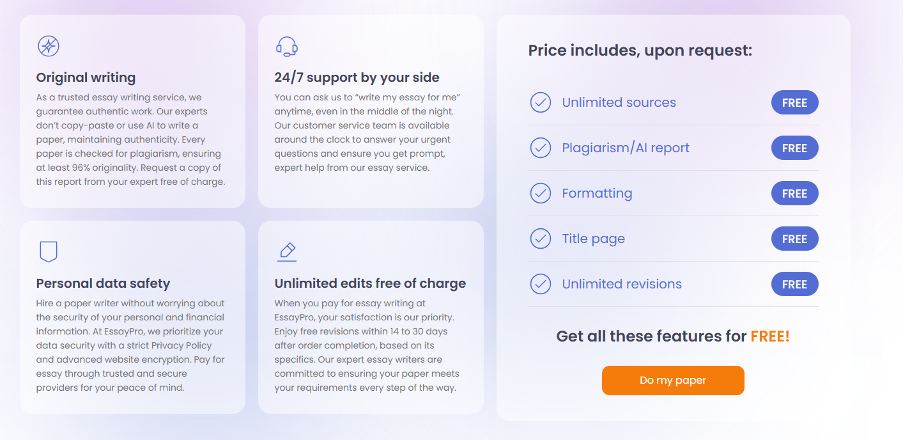Click the checkmark icon beside Plagiarism/AI report

tap(540, 148)
